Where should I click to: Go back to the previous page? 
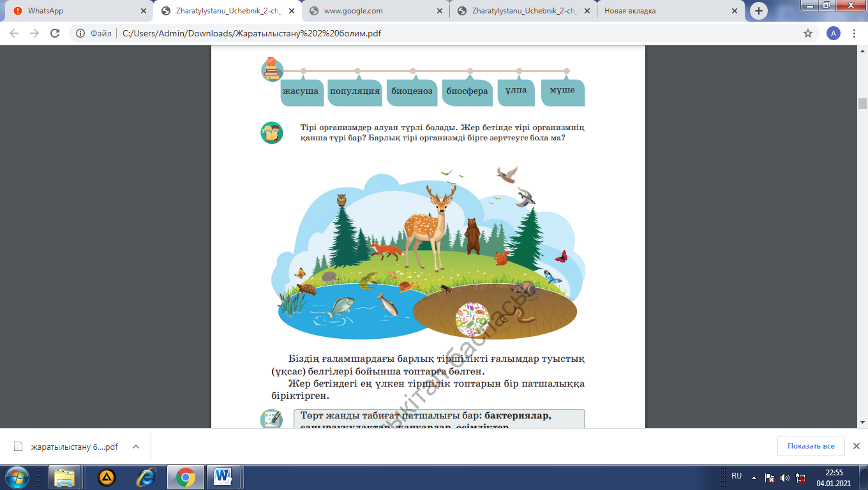(14, 33)
